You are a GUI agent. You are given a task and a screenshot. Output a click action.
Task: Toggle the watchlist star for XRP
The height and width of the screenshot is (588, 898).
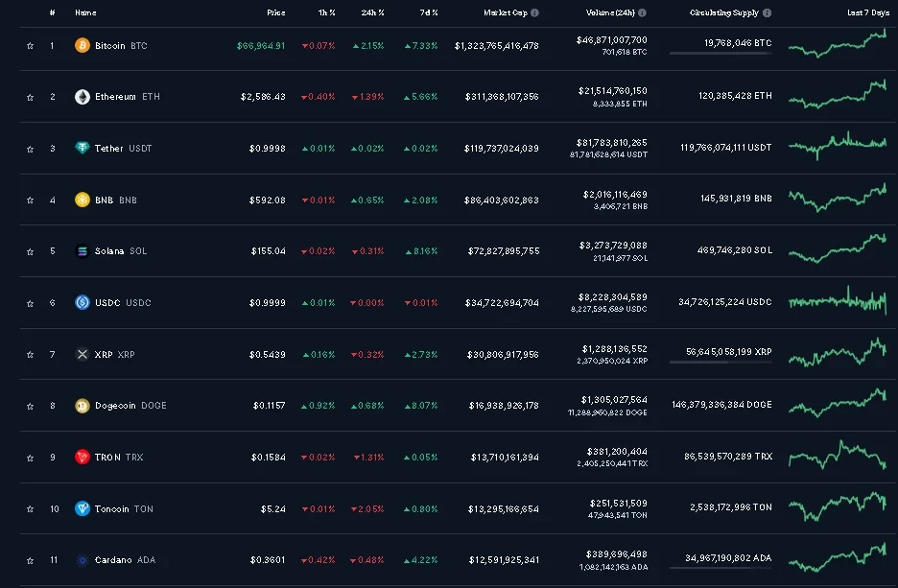30,355
